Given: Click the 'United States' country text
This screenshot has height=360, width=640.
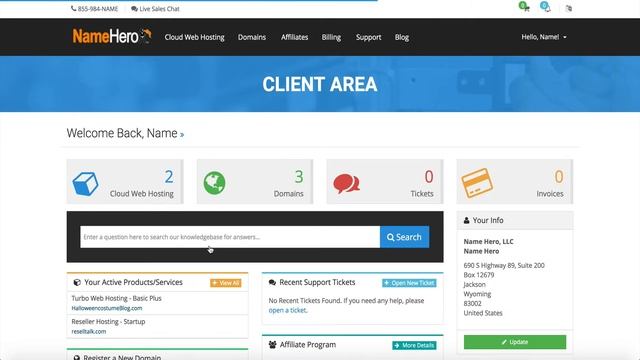Looking at the screenshot, I should tap(483, 313).
